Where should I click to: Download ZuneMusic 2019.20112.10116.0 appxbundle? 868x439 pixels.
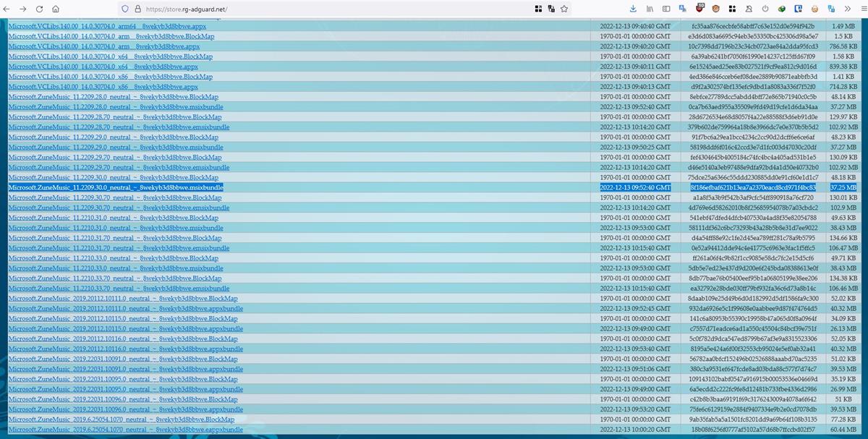pyautogui.click(x=126, y=349)
